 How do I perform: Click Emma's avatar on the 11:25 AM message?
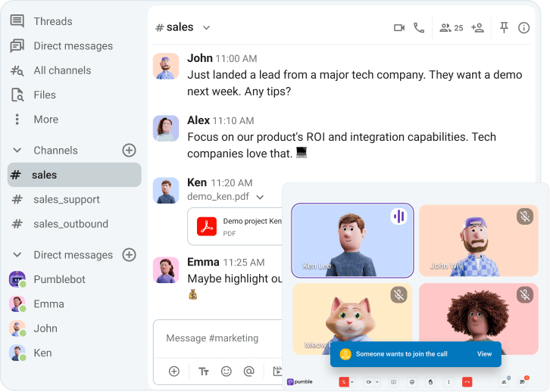166,269
